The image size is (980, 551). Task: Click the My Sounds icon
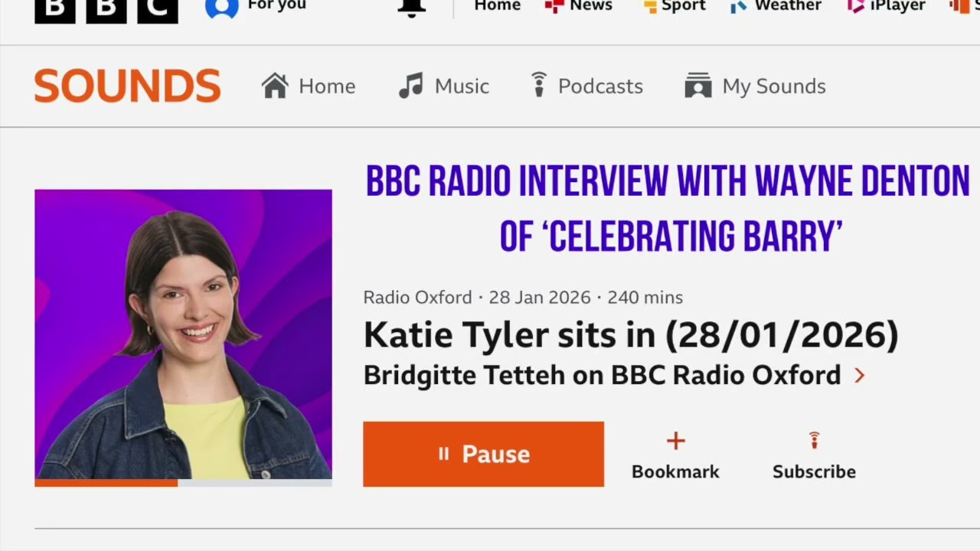point(698,86)
